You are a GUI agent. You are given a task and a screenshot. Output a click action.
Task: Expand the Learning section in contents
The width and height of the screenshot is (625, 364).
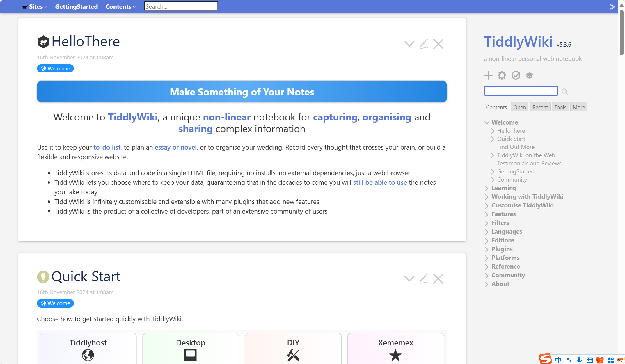click(486, 188)
